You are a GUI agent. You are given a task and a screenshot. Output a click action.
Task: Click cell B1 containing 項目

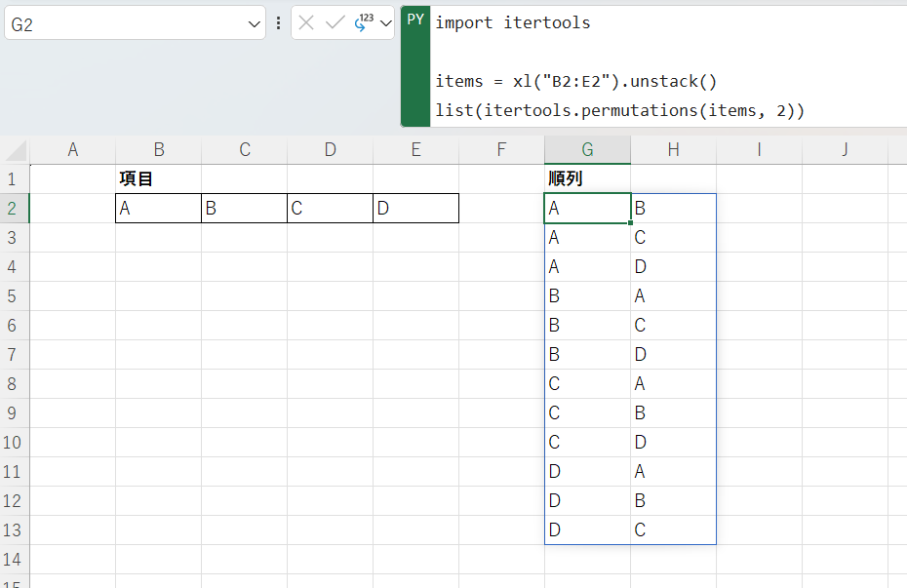coord(159,179)
